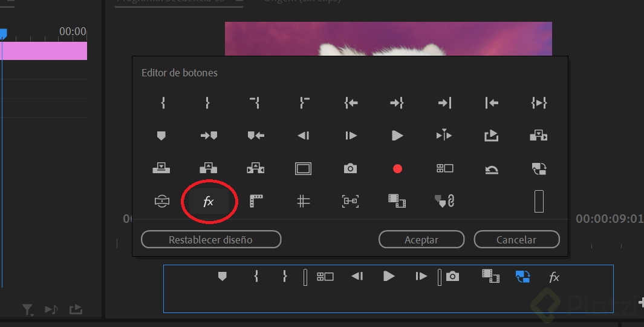Choose Toggle Proxies icon in button editor
The image size is (644, 327).
point(539,168)
